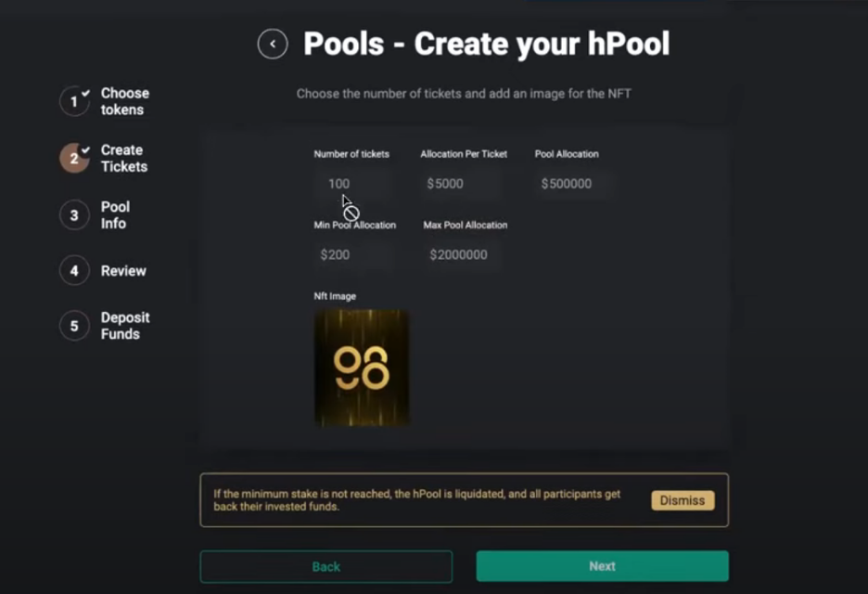Viewport: 868px width, 594px height.
Task: Select step 1 circle icon
Action: click(x=74, y=101)
